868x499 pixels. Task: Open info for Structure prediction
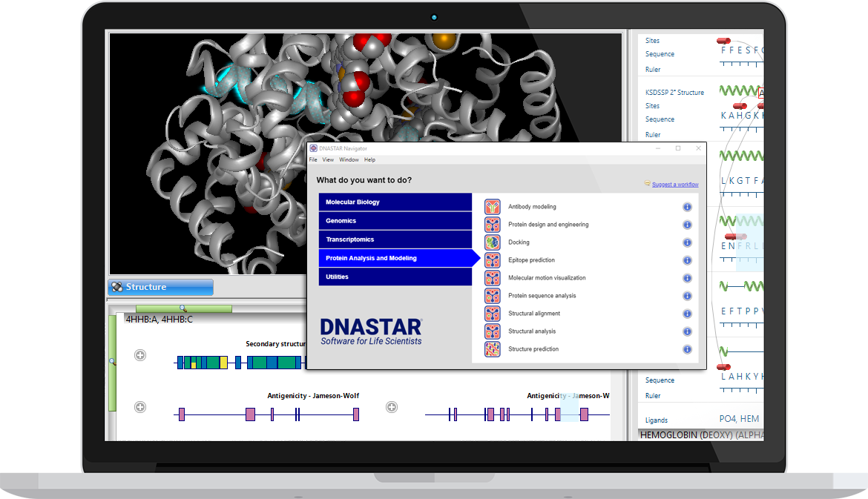click(687, 349)
